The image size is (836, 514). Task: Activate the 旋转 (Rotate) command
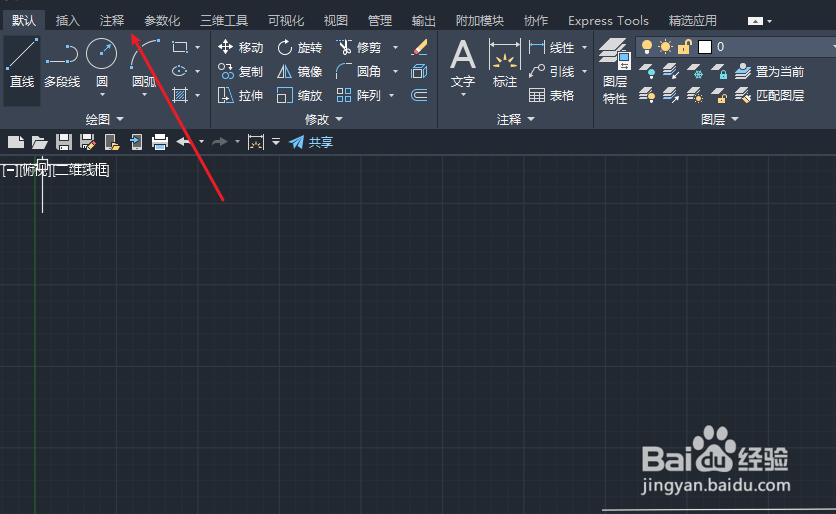(300, 47)
